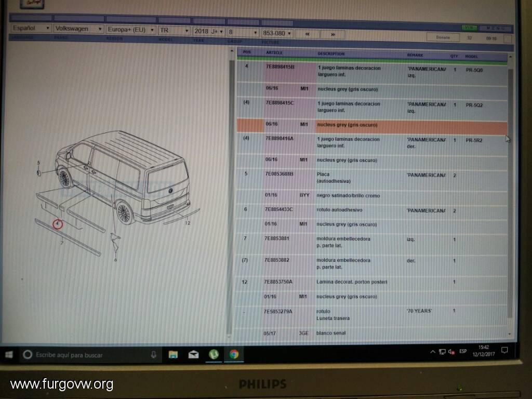
Task: Click the microphone icon in search box
Action: point(153,355)
